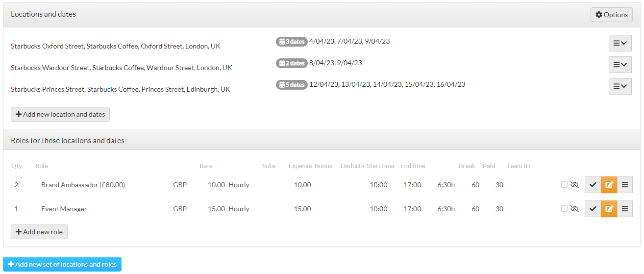Viewport: 644px width, 274px height.
Task: Select Starbucks Princes Street Edinburgh location text
Action: (121, 89)
